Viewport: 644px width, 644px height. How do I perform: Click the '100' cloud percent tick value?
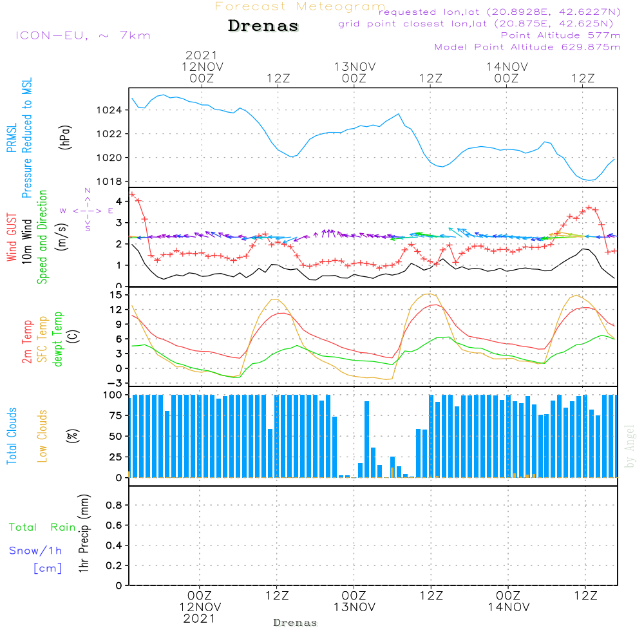(x=113, y=395)
